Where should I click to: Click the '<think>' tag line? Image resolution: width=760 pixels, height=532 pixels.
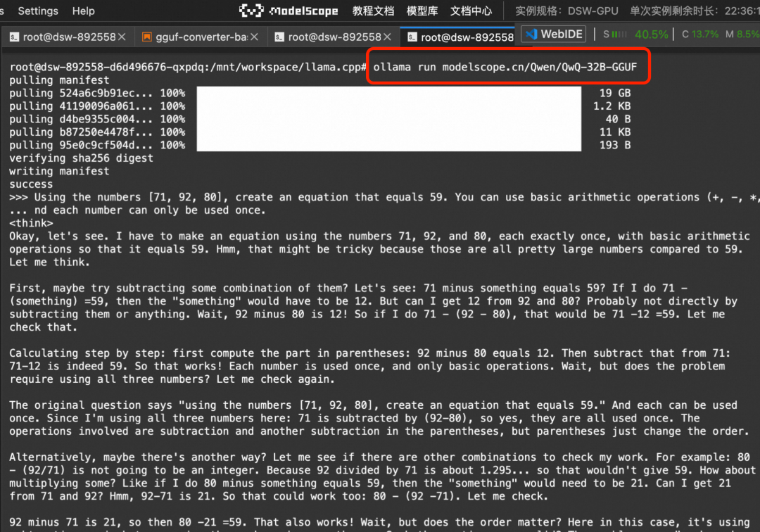point(31,223)
